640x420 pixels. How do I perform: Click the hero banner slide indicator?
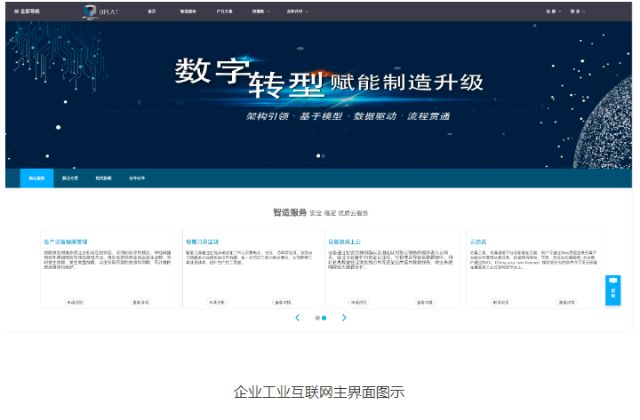point(320,156)
